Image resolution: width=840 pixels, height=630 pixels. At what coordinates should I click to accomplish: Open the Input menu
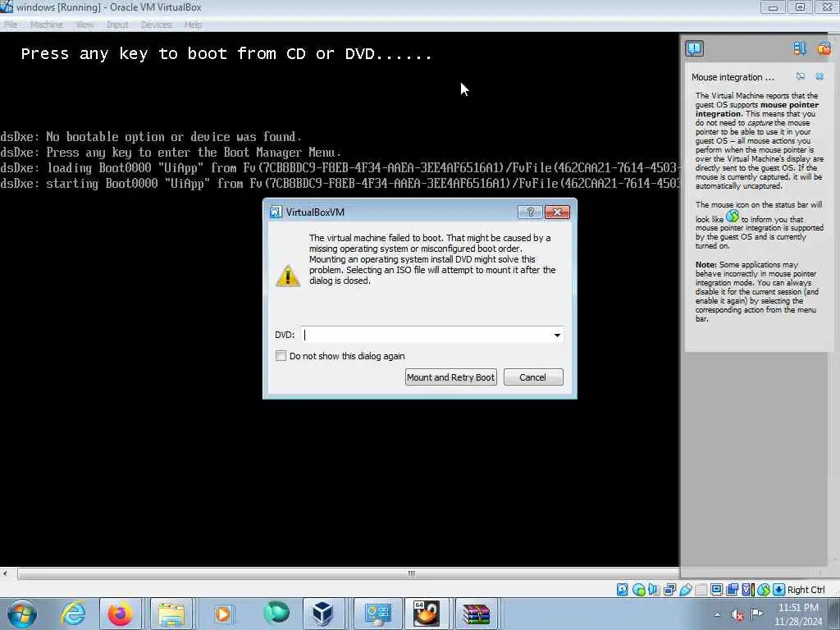tap(117, 25)
